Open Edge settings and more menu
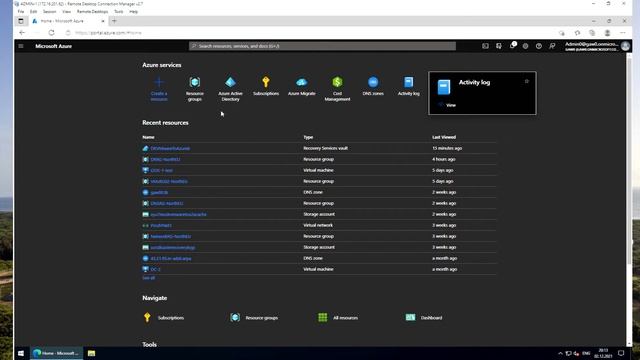The image size is (640, 360). (622, 33)
